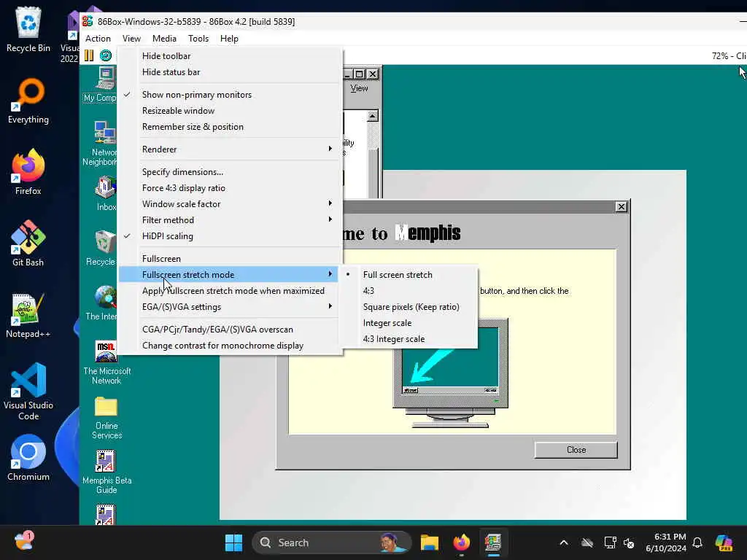Click the monitor illustration in Welcome dialog
The height and width of the screenshot is (560, 747).
450,373
